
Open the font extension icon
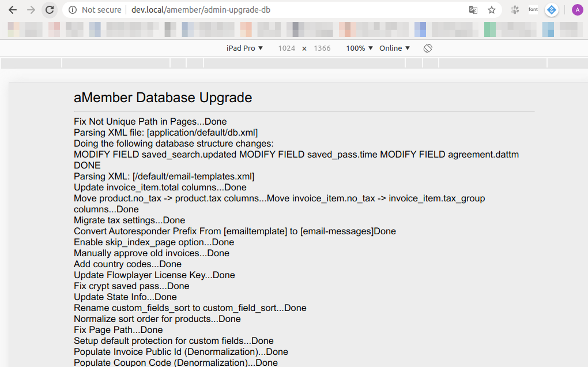(533, 10)
